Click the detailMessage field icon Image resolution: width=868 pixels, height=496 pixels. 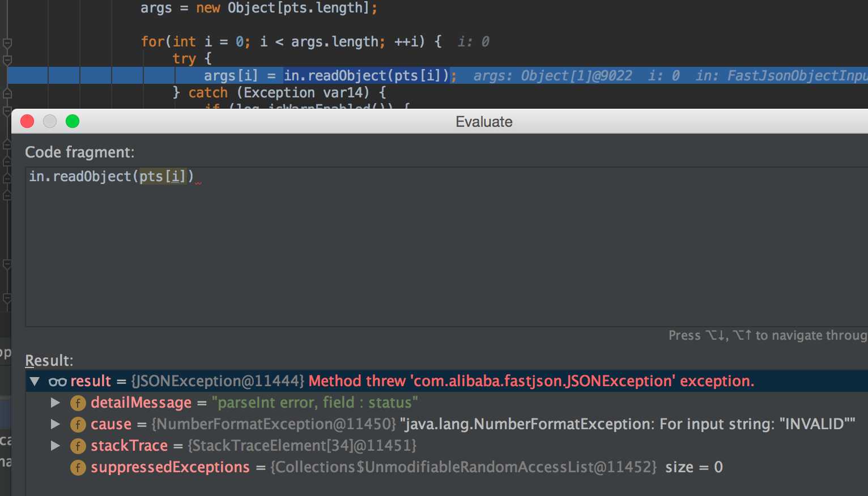pos(78,403)
